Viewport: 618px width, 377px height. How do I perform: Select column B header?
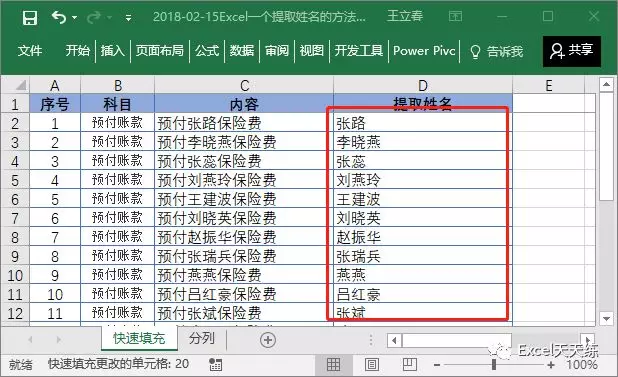click(x=117, y=85)
